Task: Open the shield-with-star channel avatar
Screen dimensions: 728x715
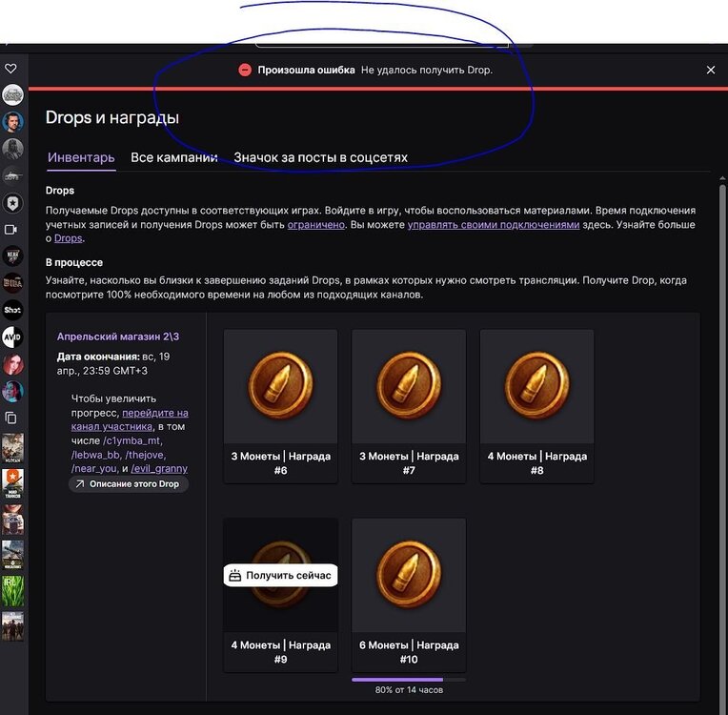Action: point(12,203)
